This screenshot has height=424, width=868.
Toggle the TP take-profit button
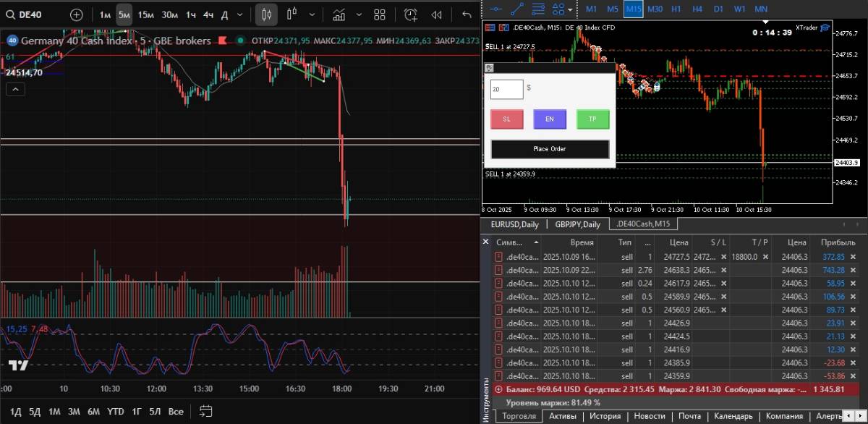coord(592,119)
